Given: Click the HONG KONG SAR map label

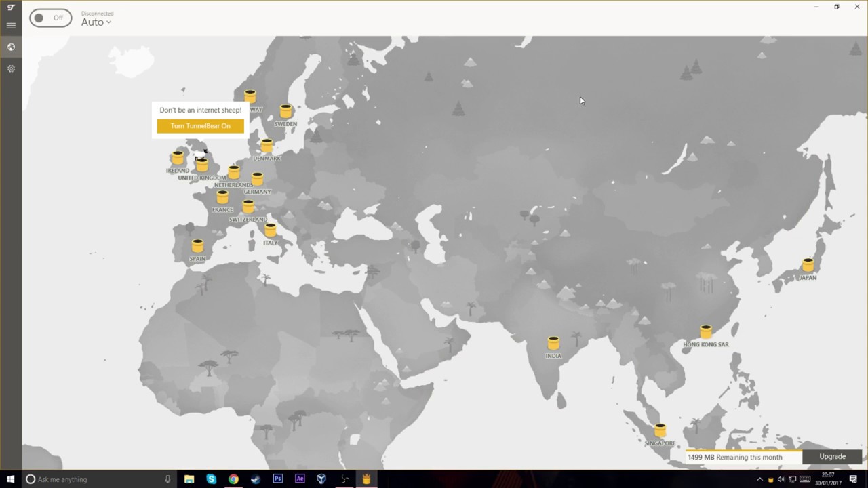Looking at the screenshot, I should [706, 344].
